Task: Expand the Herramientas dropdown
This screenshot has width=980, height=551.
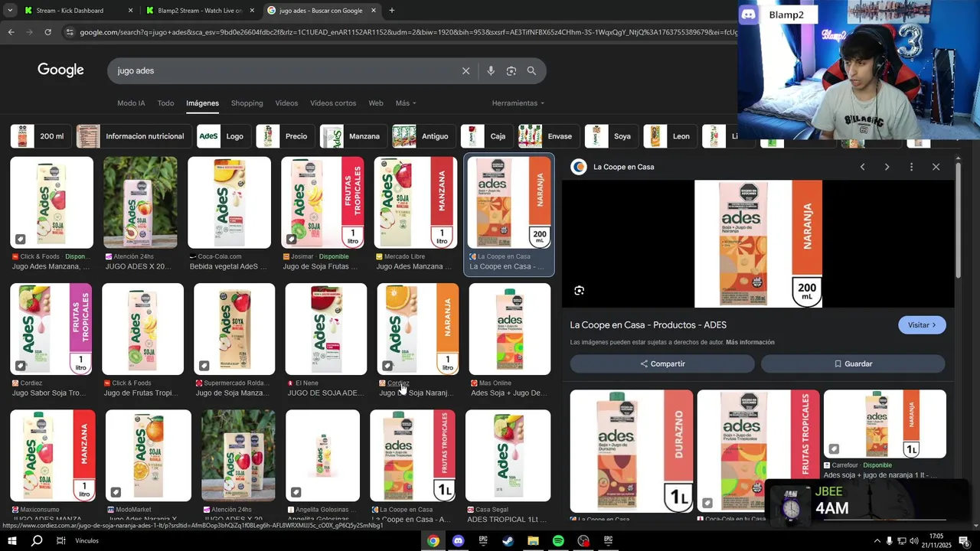Action: point(518,103)
